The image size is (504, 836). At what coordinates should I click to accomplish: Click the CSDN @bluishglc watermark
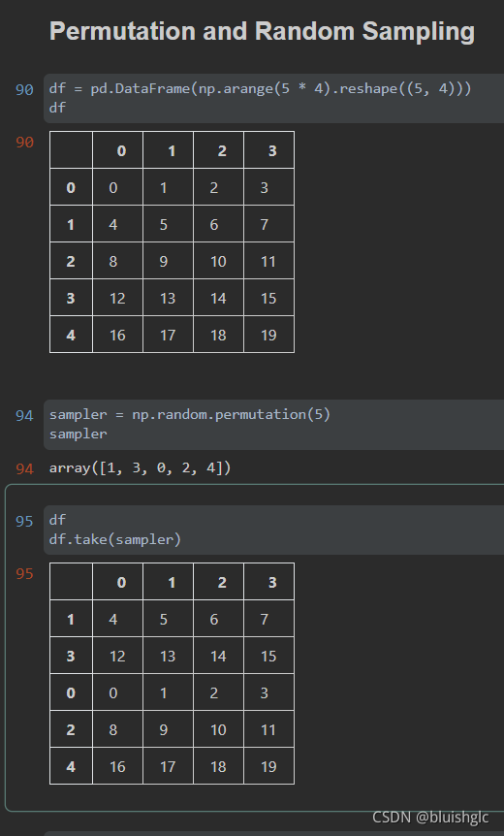pos(430,818)
